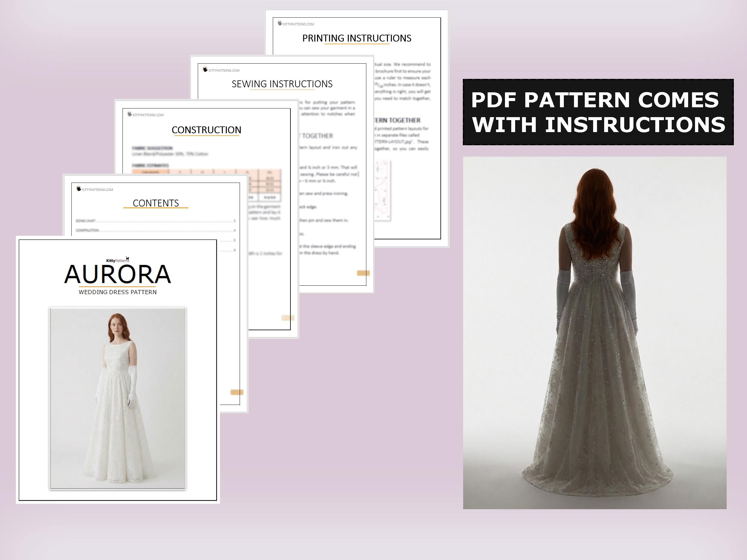Viewport: 747px width, 560px height.
Task: Click orange page badge on Contents page
Action: (x=237, y=392)
